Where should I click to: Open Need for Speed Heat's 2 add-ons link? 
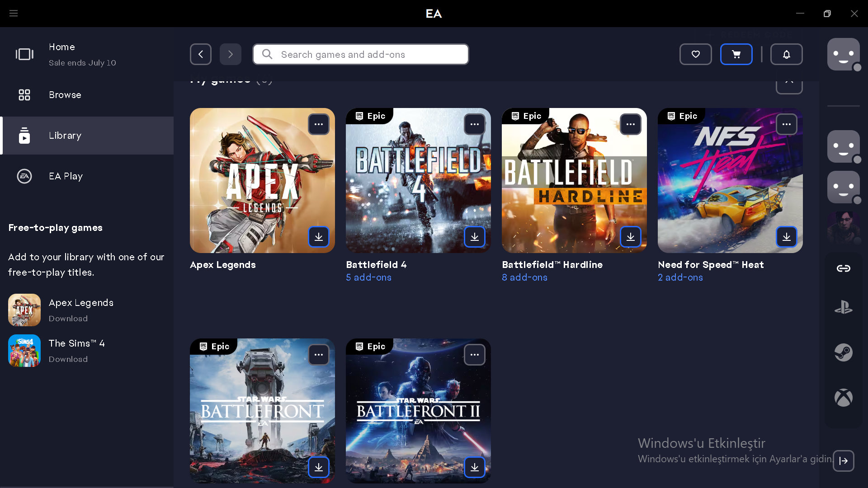[680, 277]
